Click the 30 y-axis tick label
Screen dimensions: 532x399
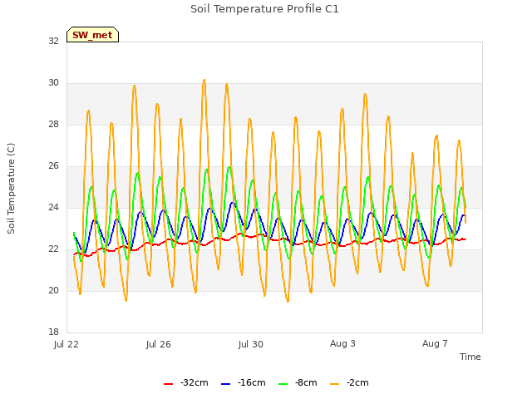(53, 83)
